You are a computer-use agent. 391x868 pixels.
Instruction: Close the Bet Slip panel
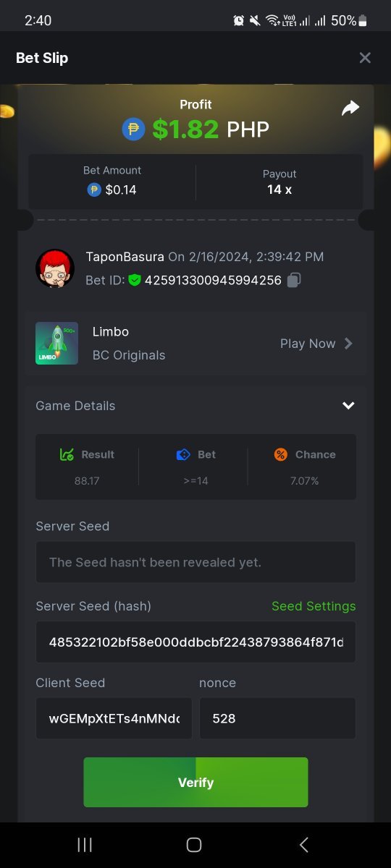tap(365, 58)
